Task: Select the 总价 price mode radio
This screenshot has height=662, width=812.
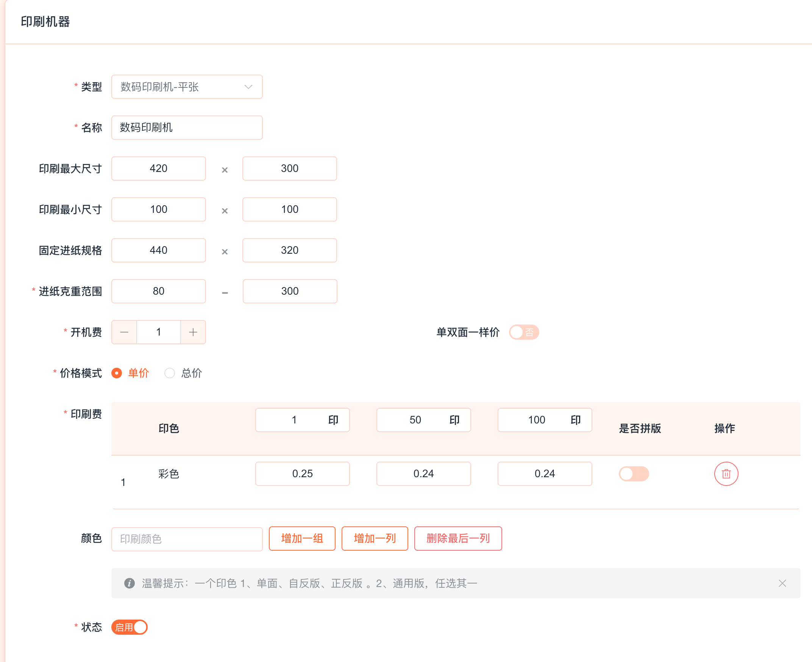Action: coord(170,373)
